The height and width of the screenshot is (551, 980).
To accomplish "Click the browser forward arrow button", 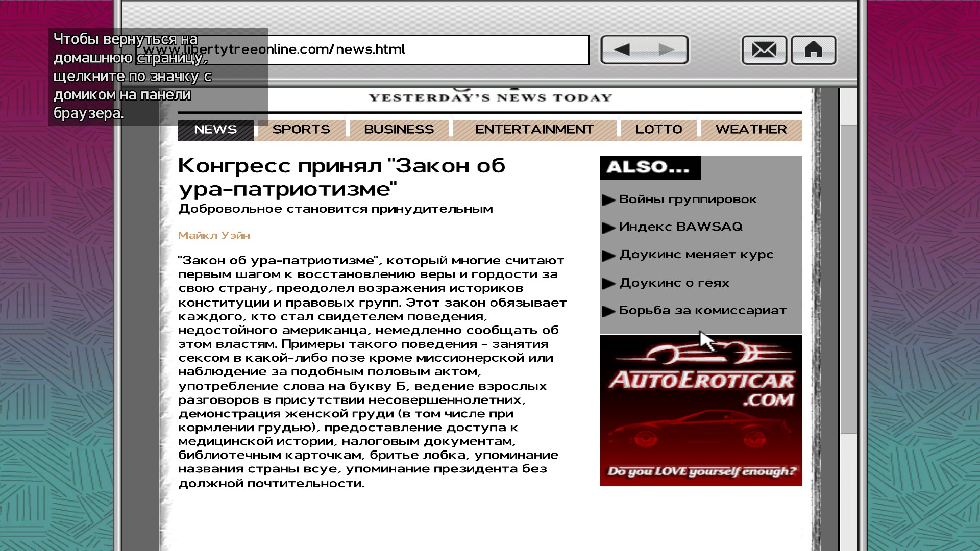I will [667, 50].
